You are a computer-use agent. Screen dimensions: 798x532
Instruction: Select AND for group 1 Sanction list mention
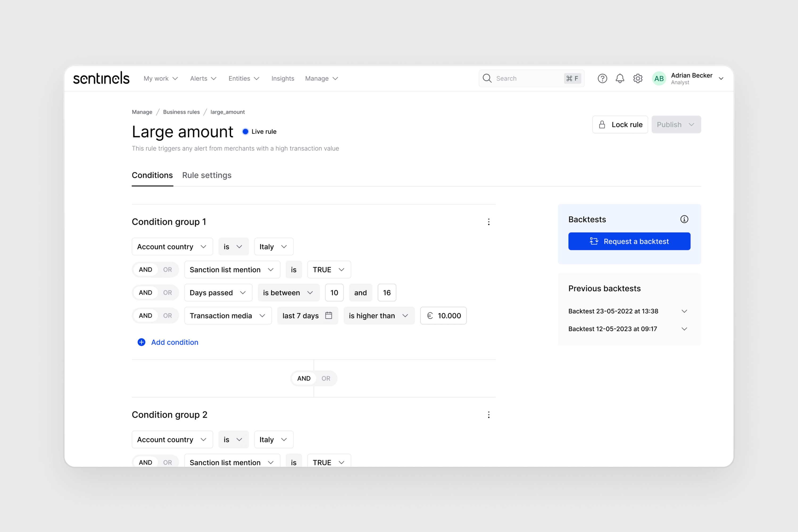(146, 270)
